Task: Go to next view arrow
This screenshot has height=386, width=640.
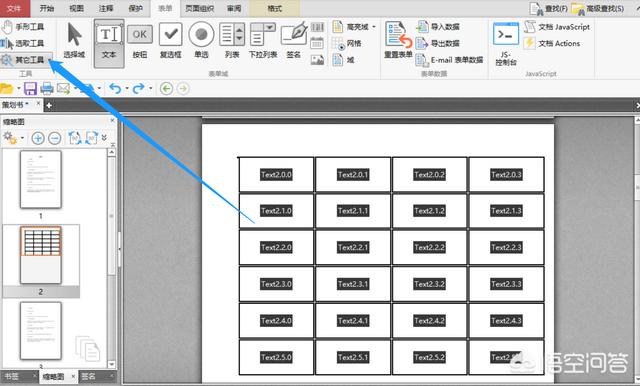Action: (183, 88)
